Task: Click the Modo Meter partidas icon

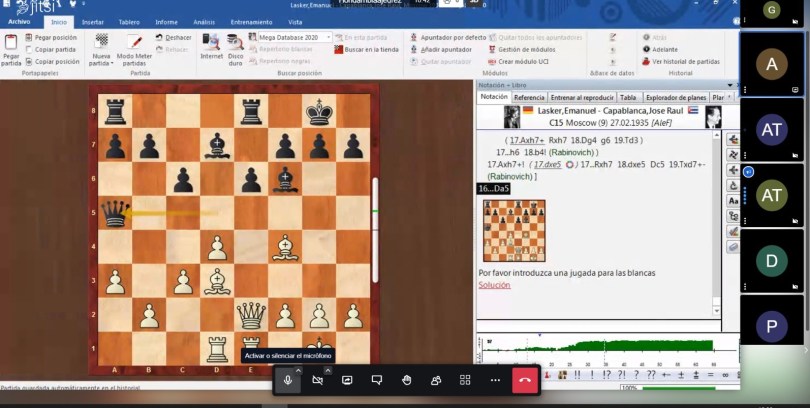Action: (134, 42)
